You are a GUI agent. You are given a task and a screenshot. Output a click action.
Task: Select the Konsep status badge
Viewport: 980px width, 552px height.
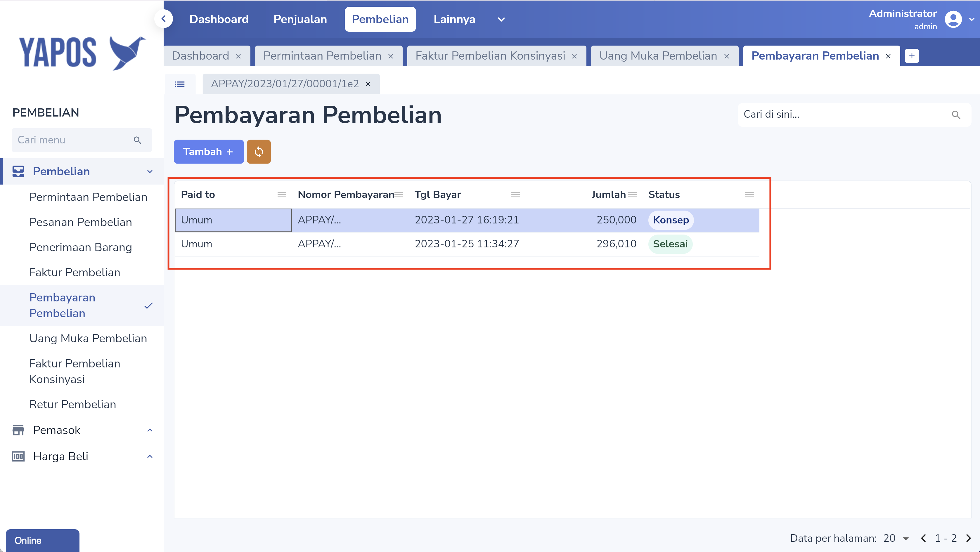point(671,220)
